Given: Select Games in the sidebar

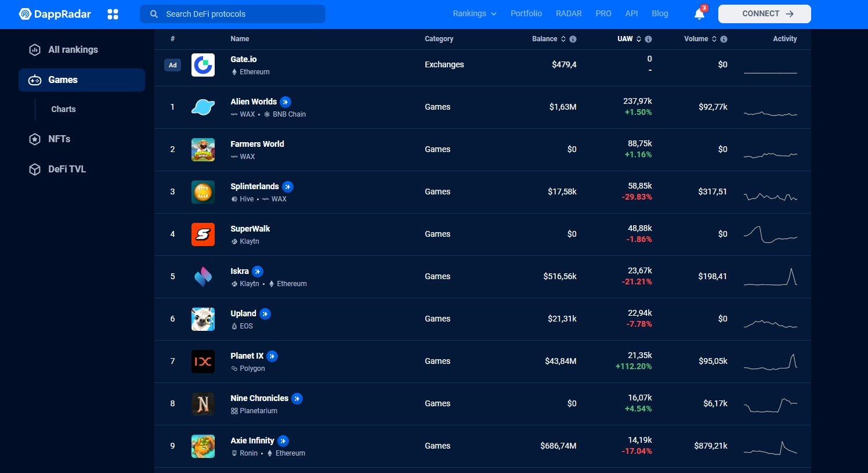Looking at the screenshot, I should click(x=82, y=80).
